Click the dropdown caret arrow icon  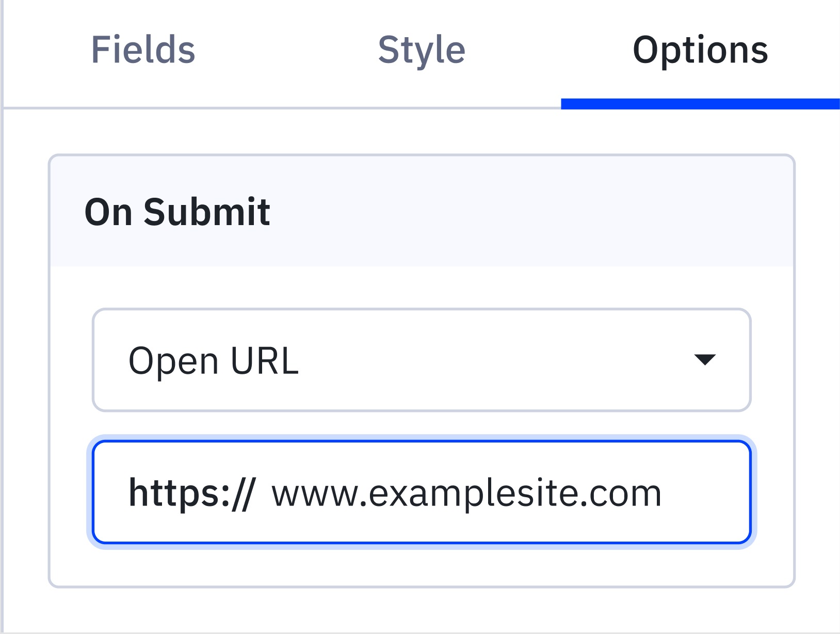(x=705, y=360)
